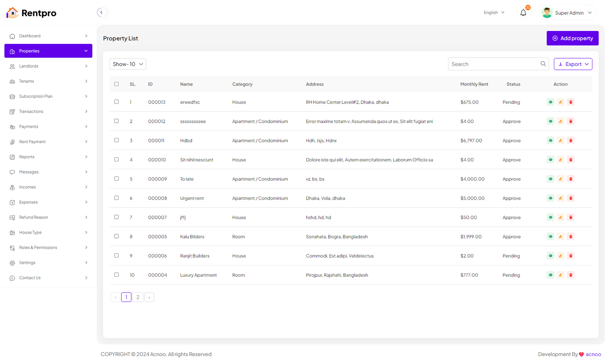
Task: Expand the English language selector
Action: (x=494, y=12)
